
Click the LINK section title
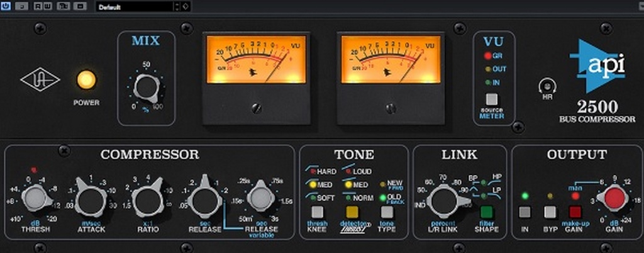(459, 154)
